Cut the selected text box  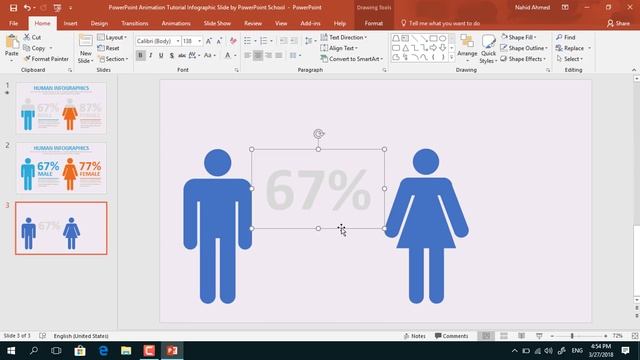point(32,37)
